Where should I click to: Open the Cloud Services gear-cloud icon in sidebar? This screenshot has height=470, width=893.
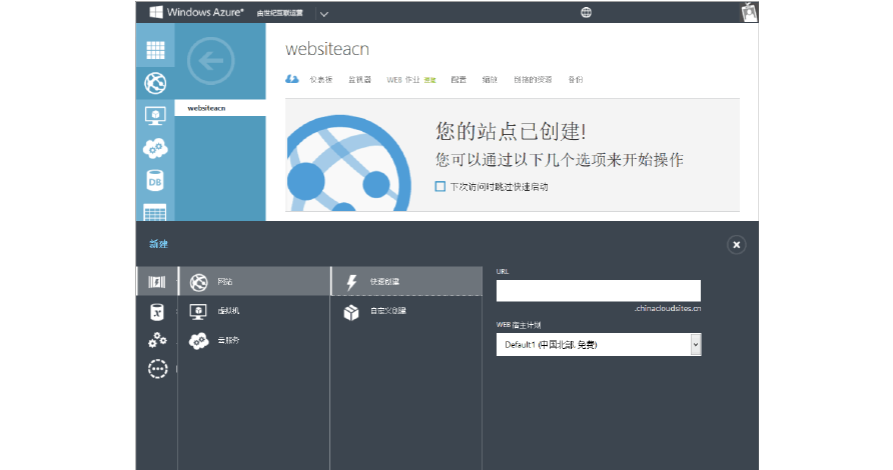tap(155, 148)
